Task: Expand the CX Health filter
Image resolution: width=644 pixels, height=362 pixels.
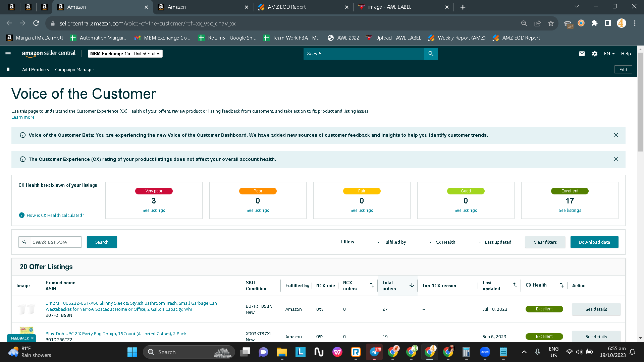Action: click(442, 242)
